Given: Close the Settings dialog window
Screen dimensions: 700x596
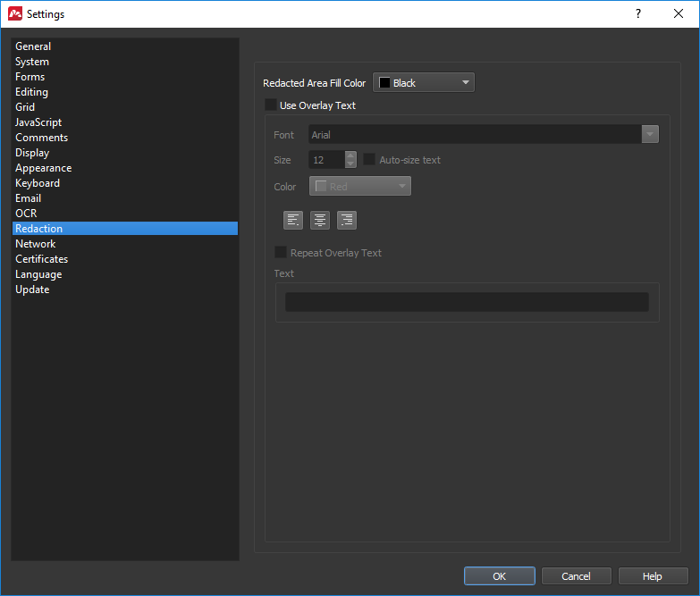Looking at the screenshot, I should coord(679,13).
